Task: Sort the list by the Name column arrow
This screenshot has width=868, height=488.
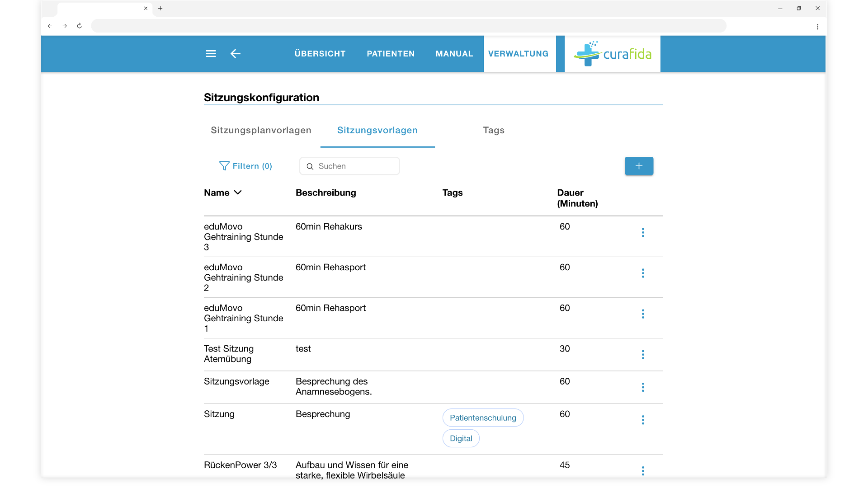Action: [238, 192]
